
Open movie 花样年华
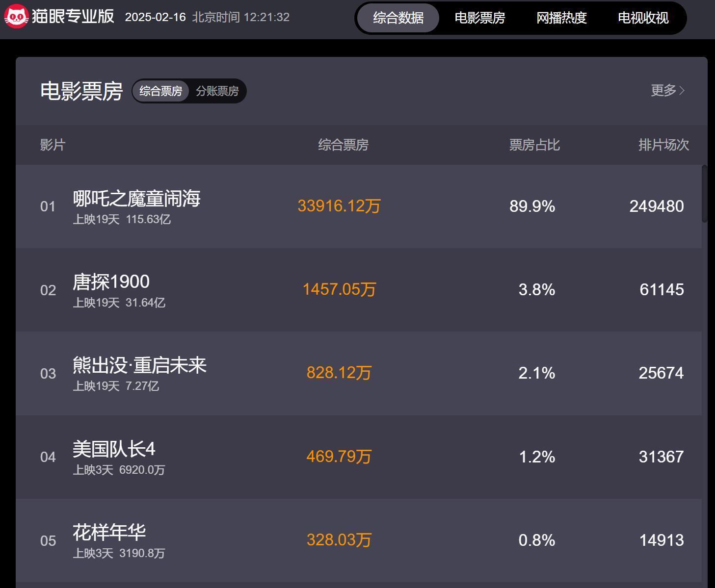pos(109,533)
